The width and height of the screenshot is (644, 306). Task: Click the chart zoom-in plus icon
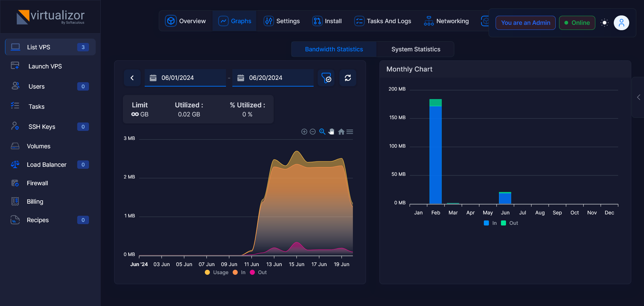click(304, 132)
